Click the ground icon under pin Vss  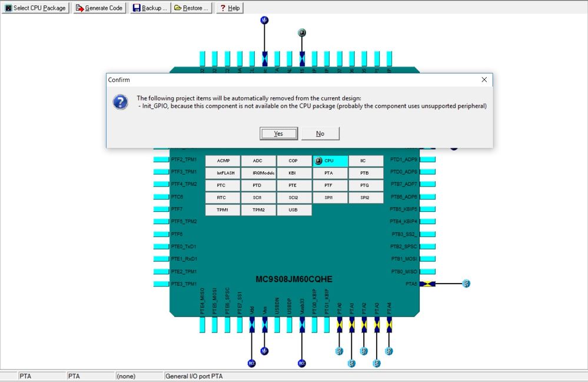click(264, 351)
